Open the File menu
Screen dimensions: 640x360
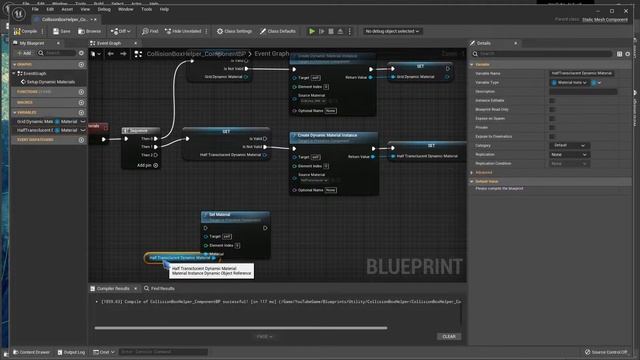(35, 9)
